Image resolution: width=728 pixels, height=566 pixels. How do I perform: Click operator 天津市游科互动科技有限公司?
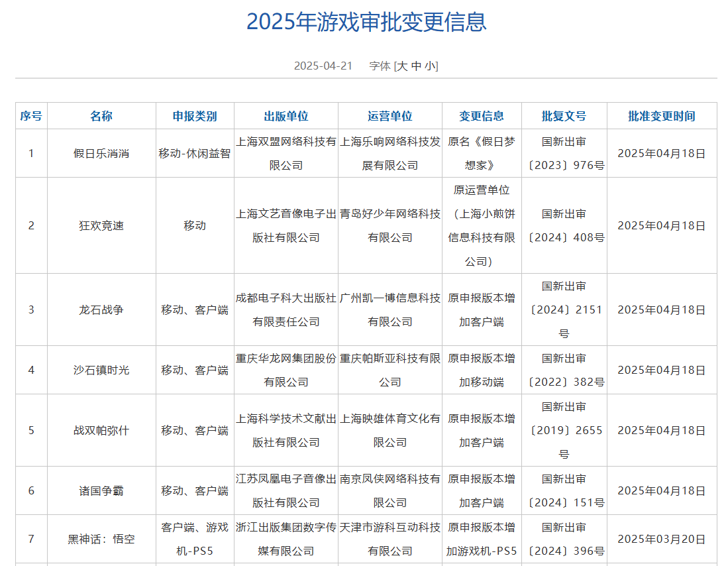(x=390, y=539)
